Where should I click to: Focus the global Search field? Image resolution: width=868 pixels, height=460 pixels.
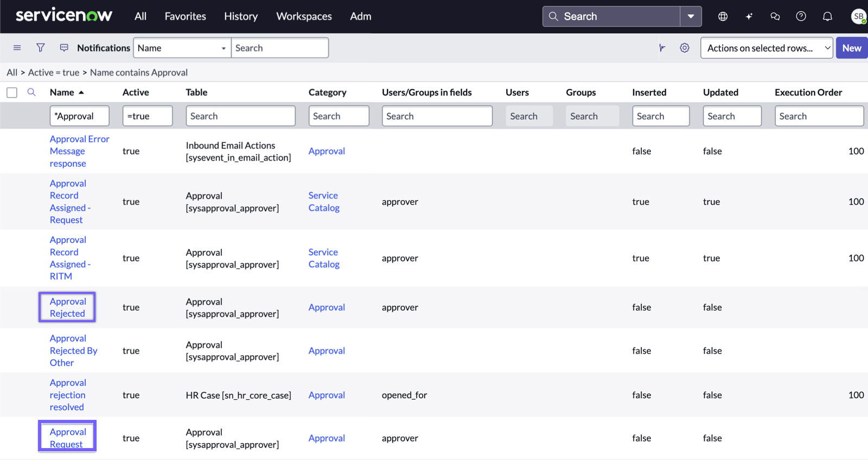point(611,16)
